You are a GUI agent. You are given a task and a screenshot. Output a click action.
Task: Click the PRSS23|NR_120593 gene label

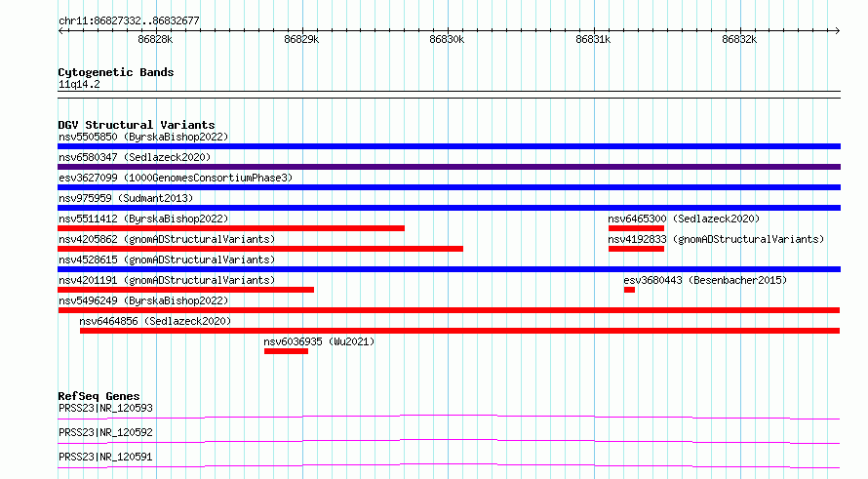[105, 408]
